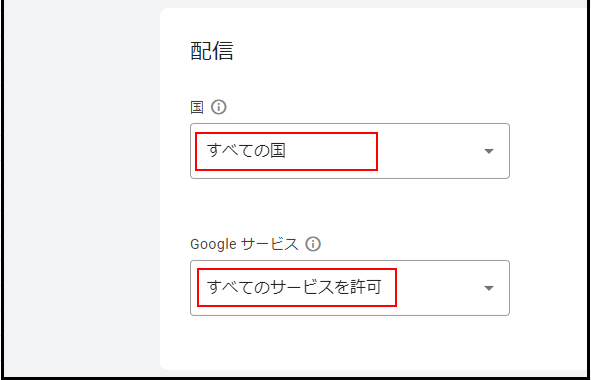This screenshot has height=380, width=591.
Task: Open the すべてのサービスを許可 combo box
Action: (350, 288)
